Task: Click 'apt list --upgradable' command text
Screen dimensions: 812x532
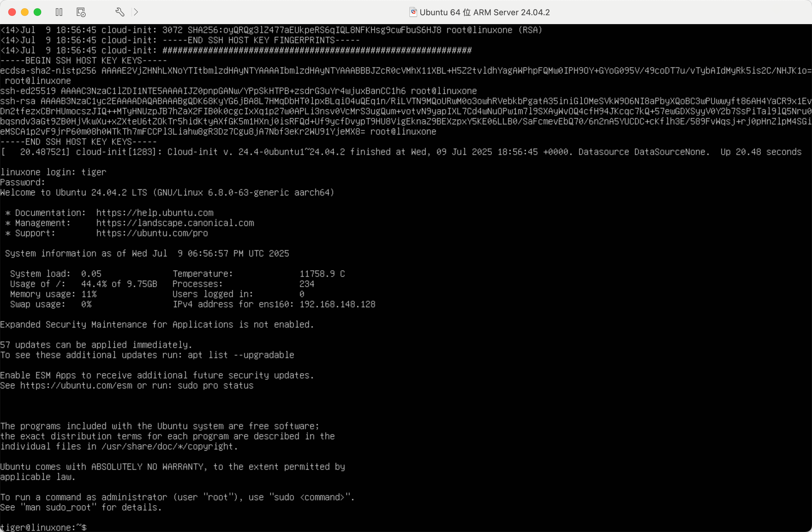Action: point(241,355)
